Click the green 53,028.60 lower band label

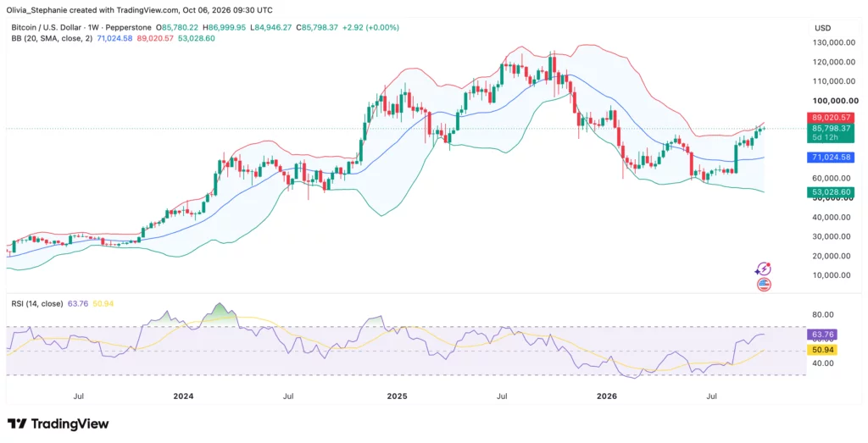click(832, 192)
